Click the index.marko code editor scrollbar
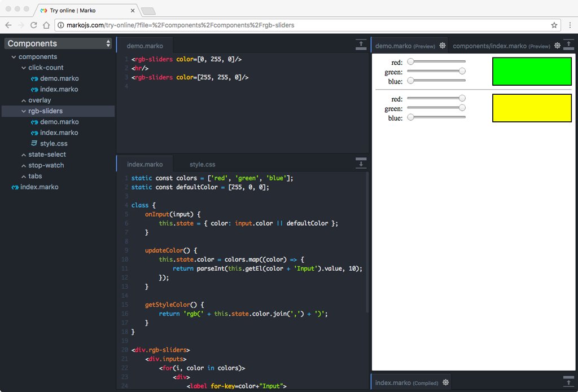 (367, 243)
